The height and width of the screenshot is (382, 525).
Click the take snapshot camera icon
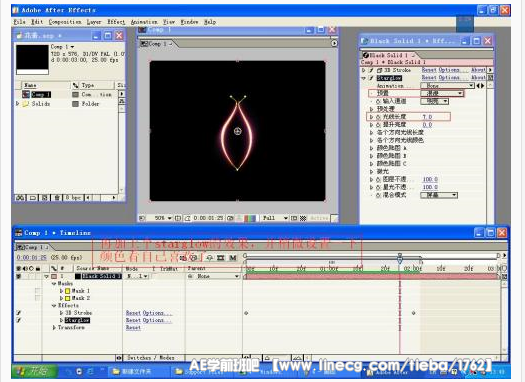230,218
